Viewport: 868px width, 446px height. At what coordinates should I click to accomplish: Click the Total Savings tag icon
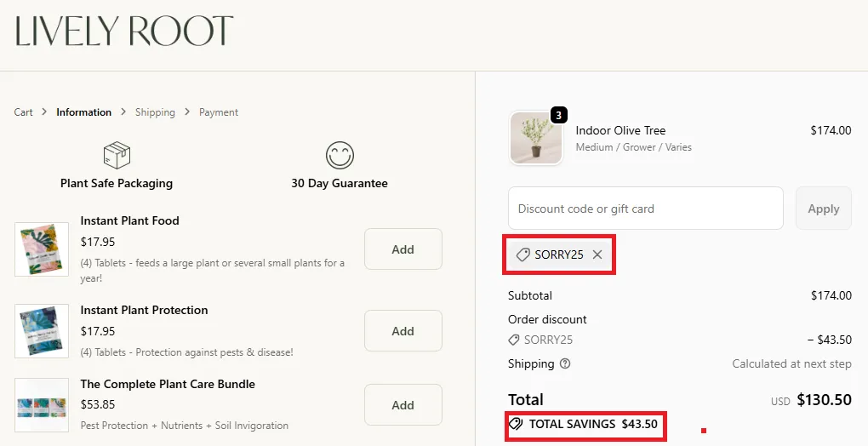515,423
